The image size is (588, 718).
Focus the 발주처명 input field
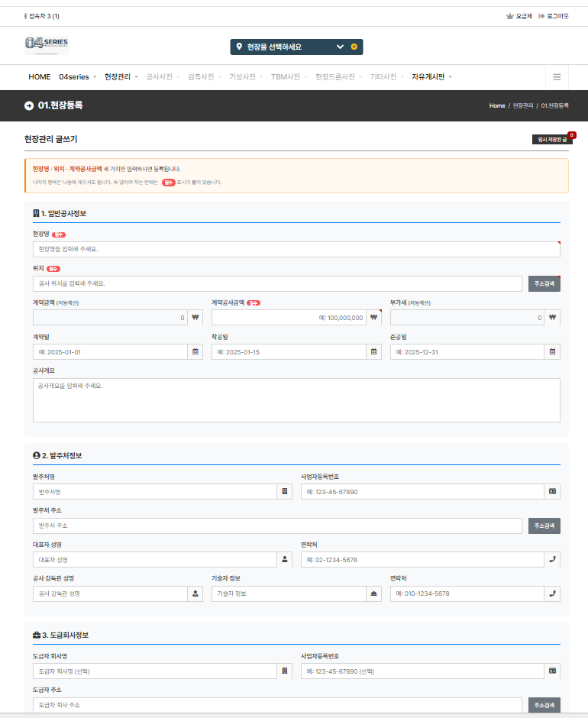[x=155, y=491]
